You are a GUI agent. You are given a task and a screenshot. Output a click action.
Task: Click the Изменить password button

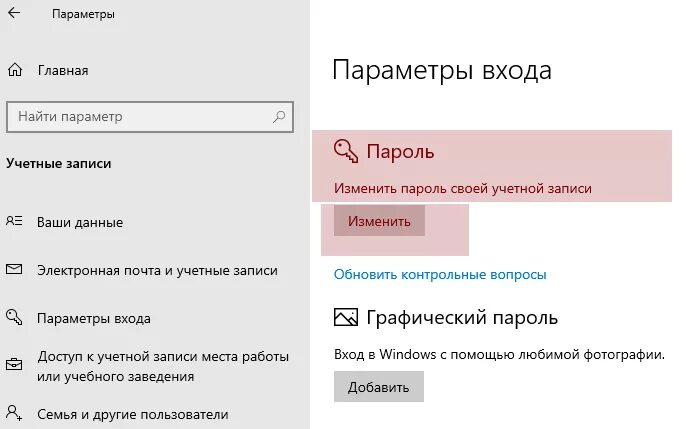tap(379, 221)
